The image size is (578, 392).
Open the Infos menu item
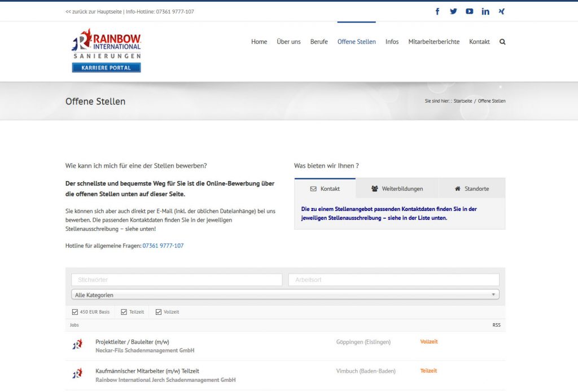coord(392,42)
